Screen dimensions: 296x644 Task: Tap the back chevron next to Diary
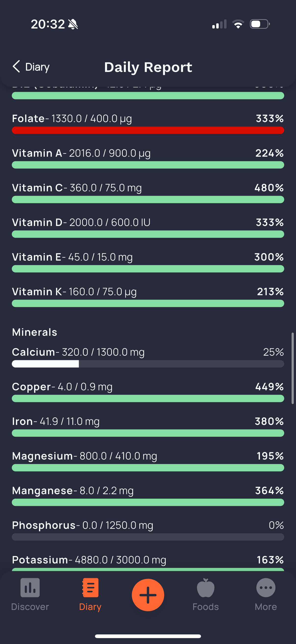point(16,67)
